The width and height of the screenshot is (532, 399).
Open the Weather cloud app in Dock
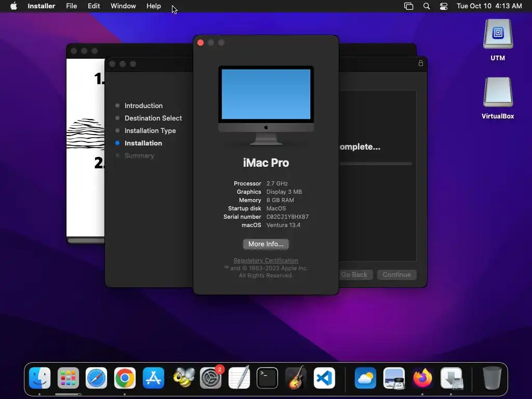tap(365, 378)
